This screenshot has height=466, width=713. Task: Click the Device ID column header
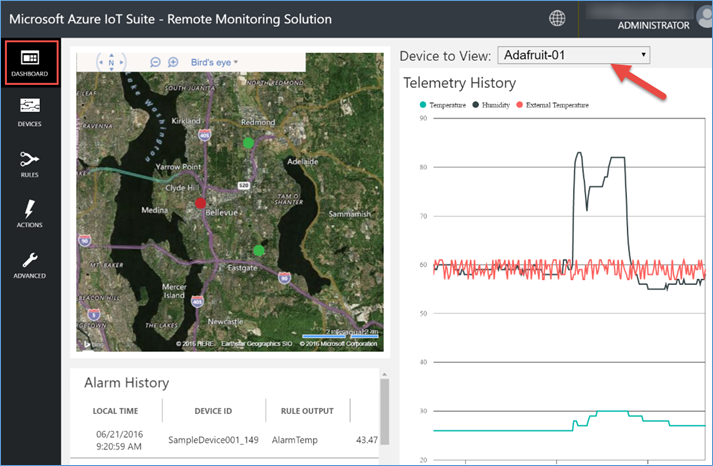click(213, 411)
